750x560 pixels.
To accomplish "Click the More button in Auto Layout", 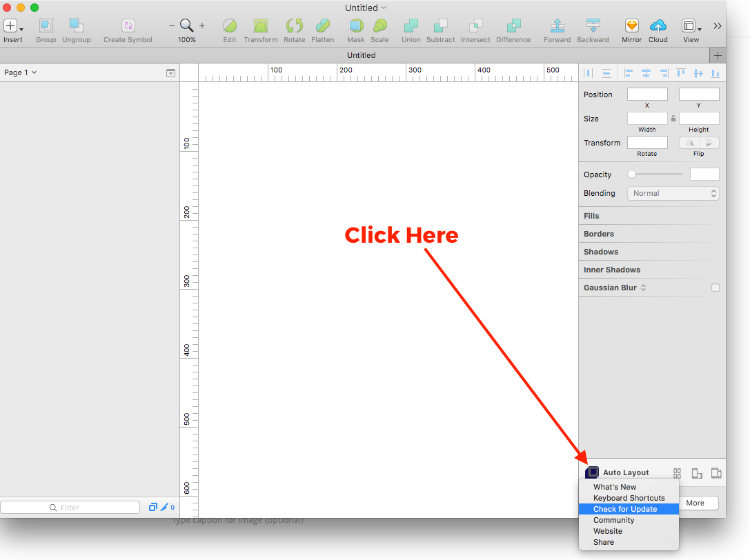I will tap(695, 503).
